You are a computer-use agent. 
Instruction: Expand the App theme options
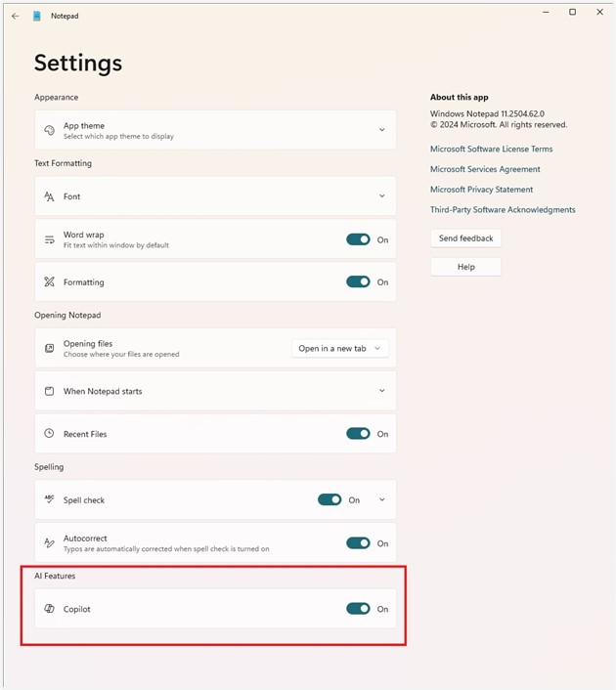point(381,130)
